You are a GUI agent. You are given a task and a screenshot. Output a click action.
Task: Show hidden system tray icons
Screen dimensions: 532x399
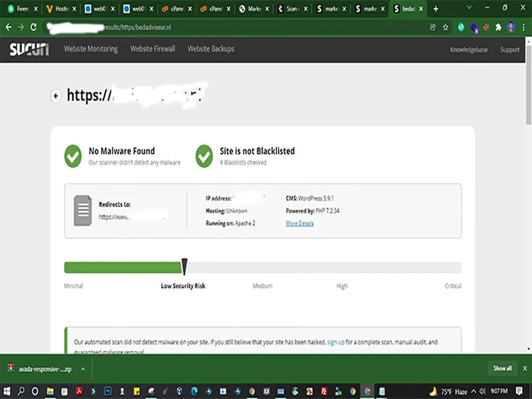pos(473,391)
